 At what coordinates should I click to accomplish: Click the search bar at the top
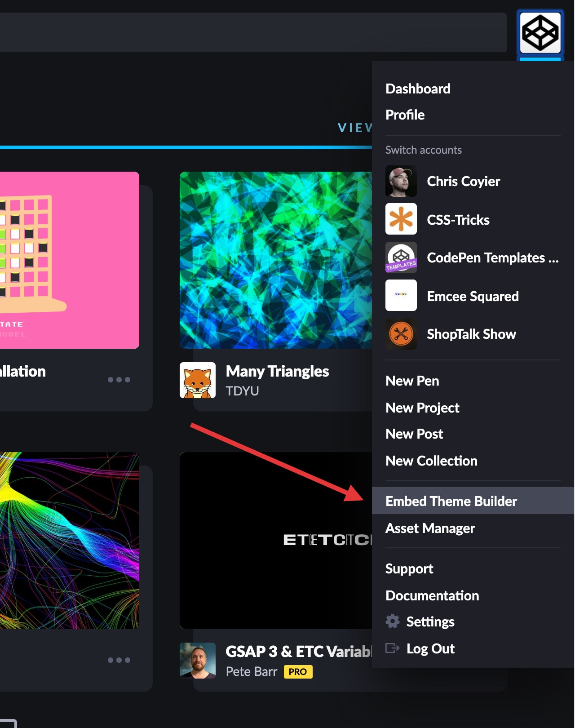coord(253,32)
